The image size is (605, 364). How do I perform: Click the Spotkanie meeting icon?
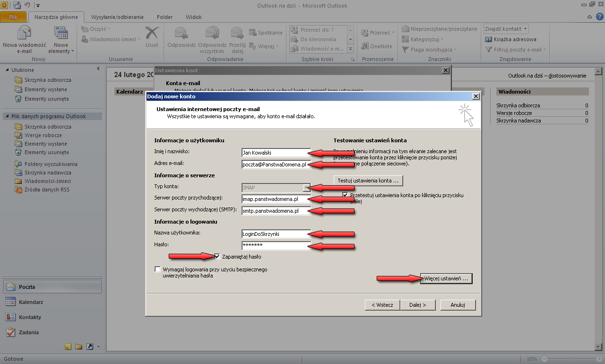(x=266, y=33)
